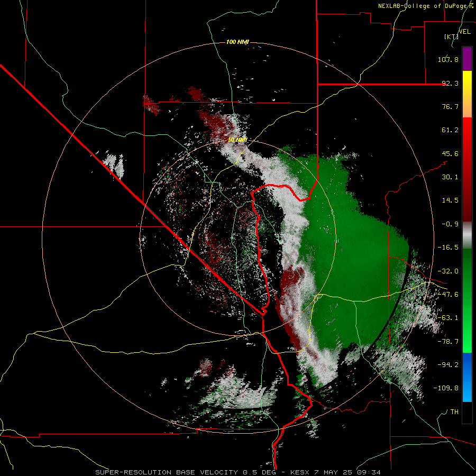
Task: Click the [KT] units label
Action: [451, 36]
